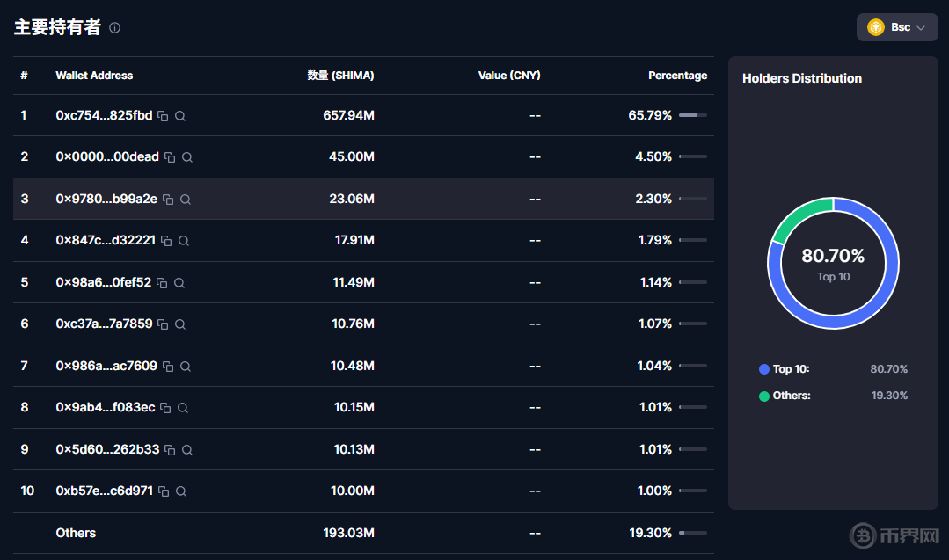Click info icon next to 主要持有者
949x560 pixels.
(x=114, y=27)
